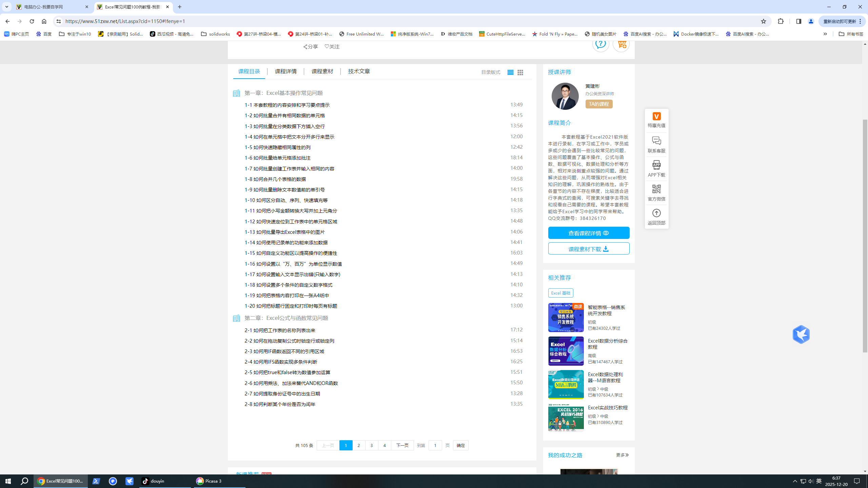Toggle the browser side panel button
This screenshot has width=868, height=488.
click(798, 21)
